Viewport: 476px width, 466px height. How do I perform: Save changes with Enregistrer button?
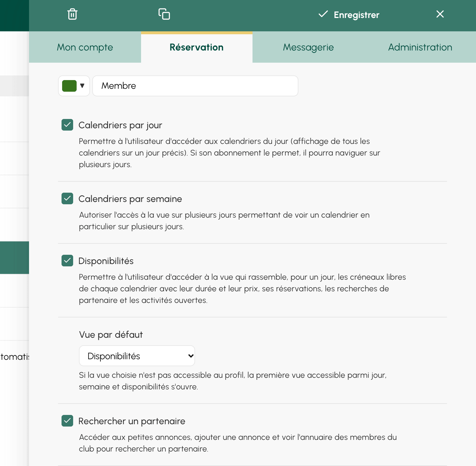pos(349,15)
